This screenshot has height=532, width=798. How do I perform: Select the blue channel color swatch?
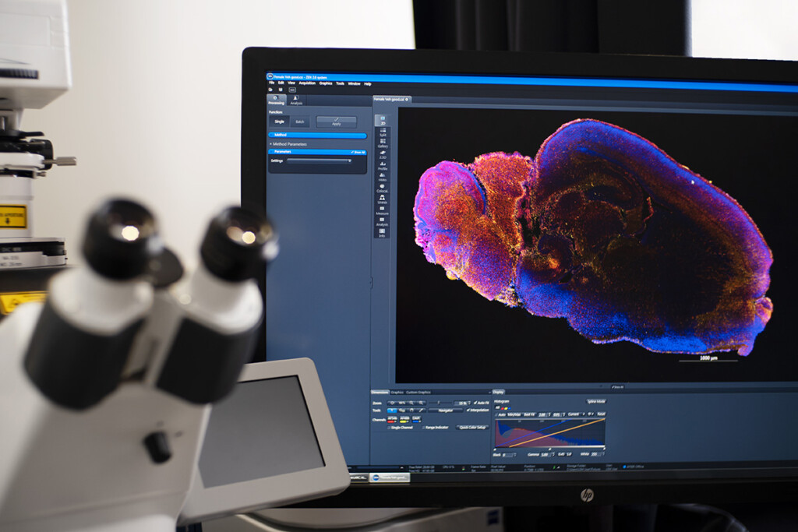pos(415,421)
